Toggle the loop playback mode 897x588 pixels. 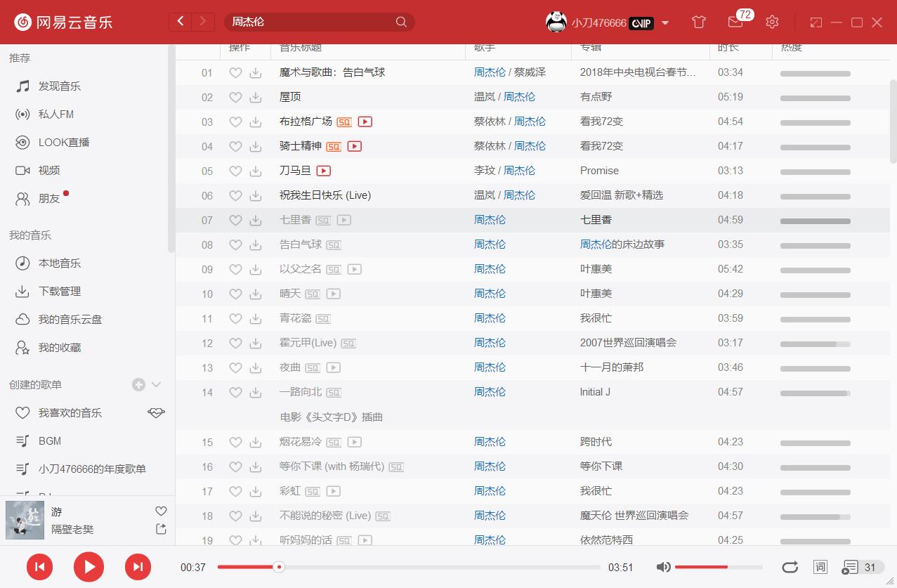click(x=790, y=567)
